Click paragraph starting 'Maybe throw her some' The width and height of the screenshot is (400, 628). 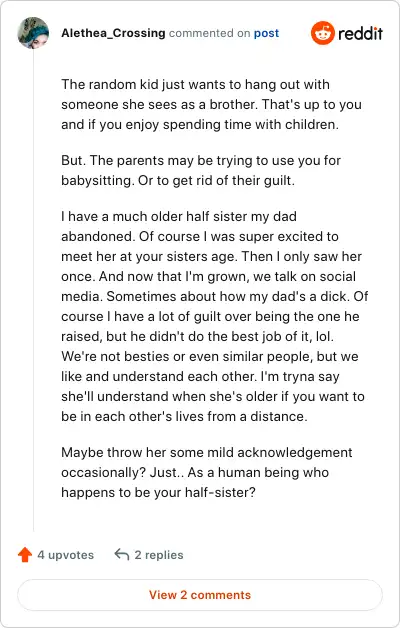[207, 473]
